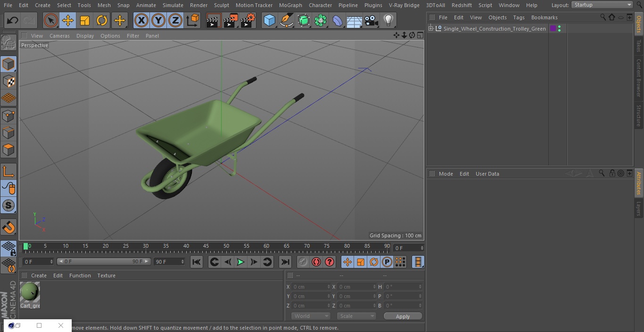Open Object manager Tags menu

click(x=519, y=17)
